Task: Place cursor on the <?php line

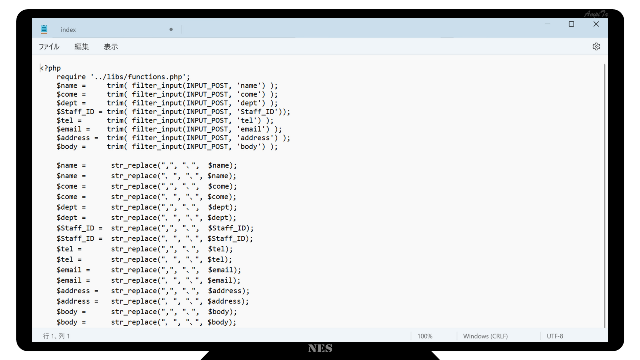Action: coord(50,68)
